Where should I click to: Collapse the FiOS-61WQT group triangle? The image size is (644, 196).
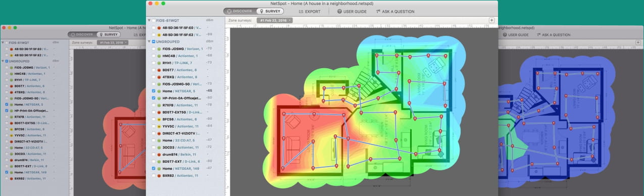point(149,20)
